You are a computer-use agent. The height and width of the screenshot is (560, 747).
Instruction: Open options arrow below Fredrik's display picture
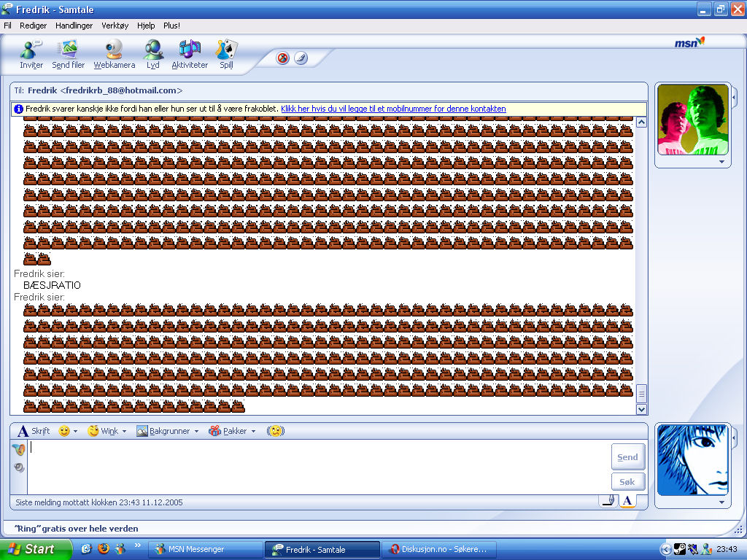721,162
